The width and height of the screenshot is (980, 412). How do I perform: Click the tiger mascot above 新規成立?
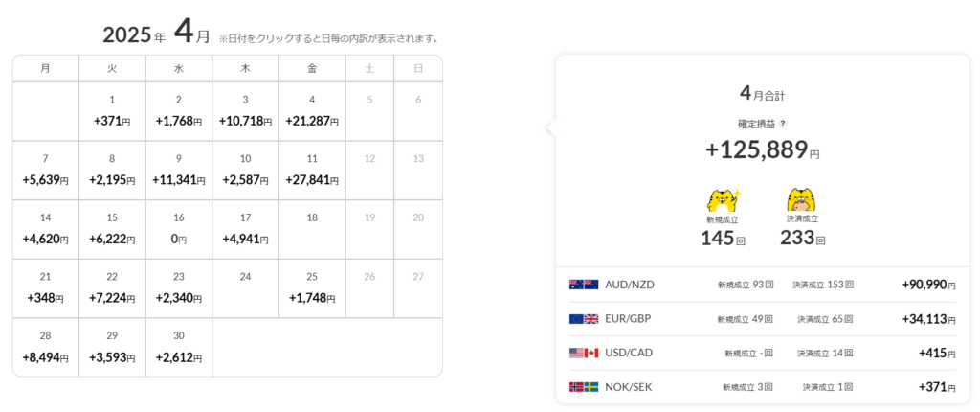pos(723,199)
